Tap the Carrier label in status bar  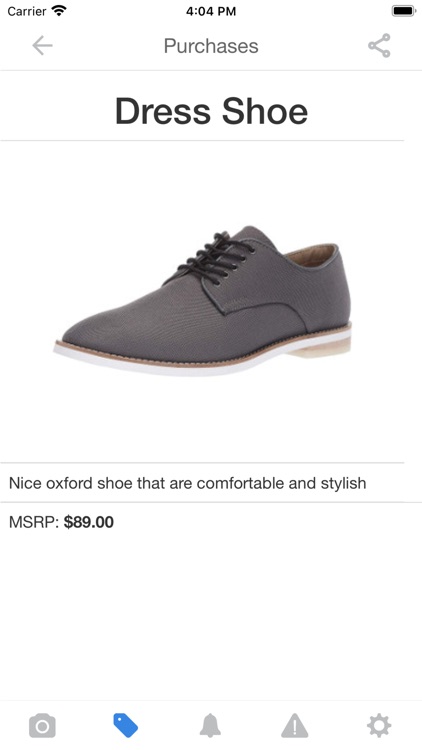pos(27,11)
